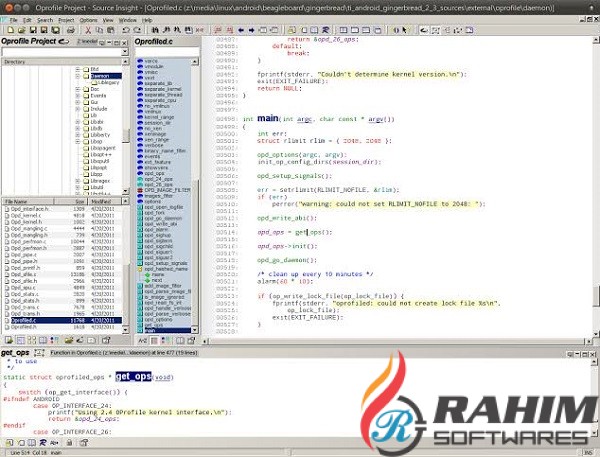The image size is (600, 457).
Task: Sort by the Size column header
Action: [x=71, y=201]
